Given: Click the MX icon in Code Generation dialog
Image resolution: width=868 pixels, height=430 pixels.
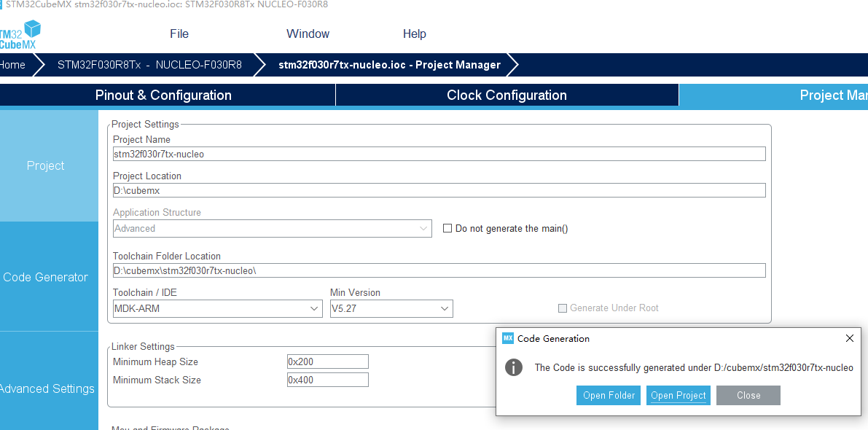Looking at the screenshot, I should tap(508, 338).
